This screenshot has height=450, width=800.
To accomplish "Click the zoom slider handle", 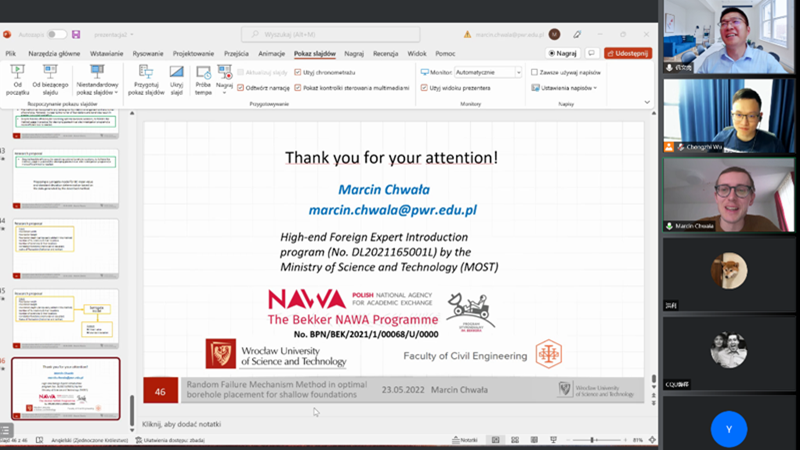I will [592, 440].
